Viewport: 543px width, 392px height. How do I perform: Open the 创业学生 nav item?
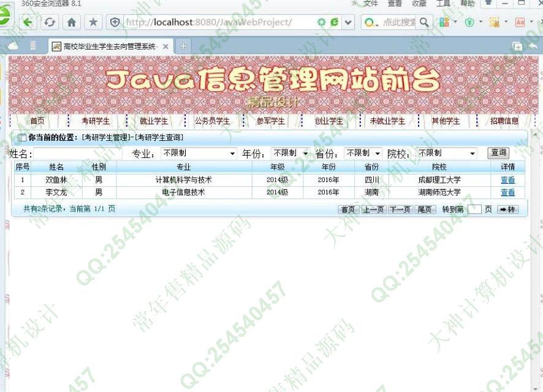click(329, 121)
